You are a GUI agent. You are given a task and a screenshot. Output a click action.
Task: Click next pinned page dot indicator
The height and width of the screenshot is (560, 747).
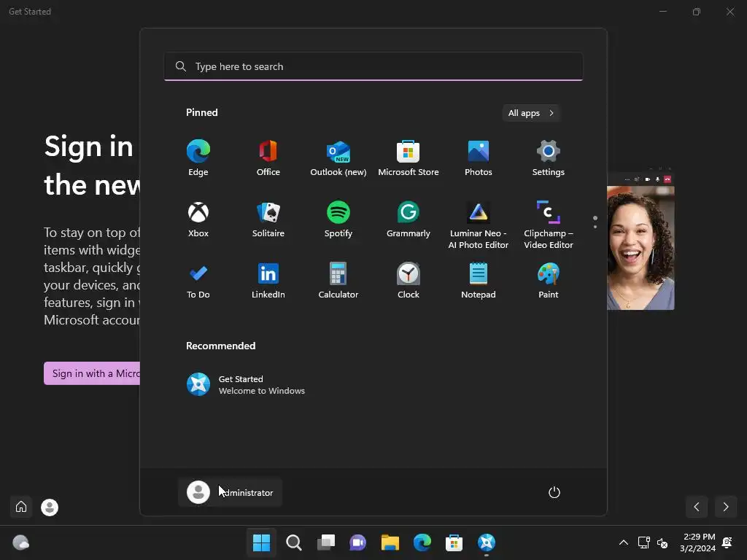595,227
